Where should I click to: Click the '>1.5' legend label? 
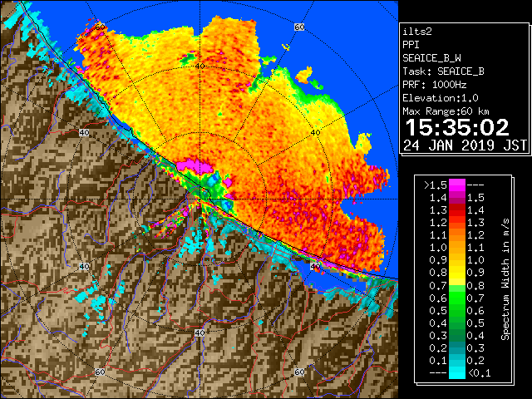436,185
